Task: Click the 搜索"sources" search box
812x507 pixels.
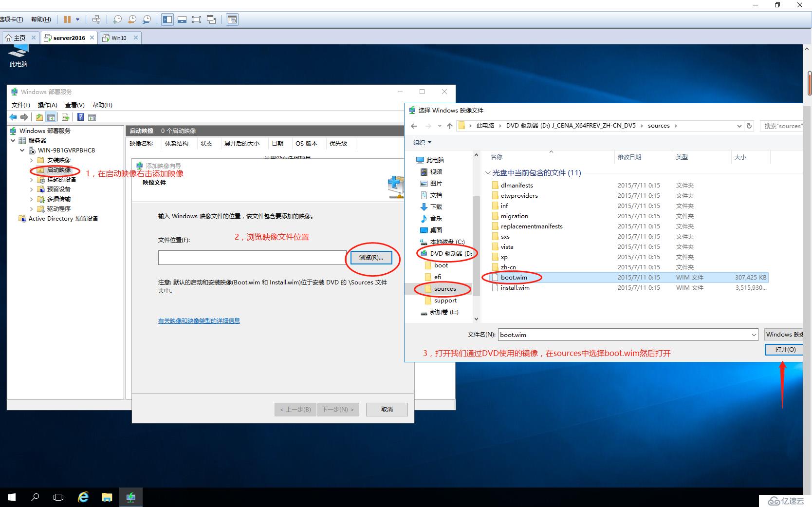Action: (781, 126)
